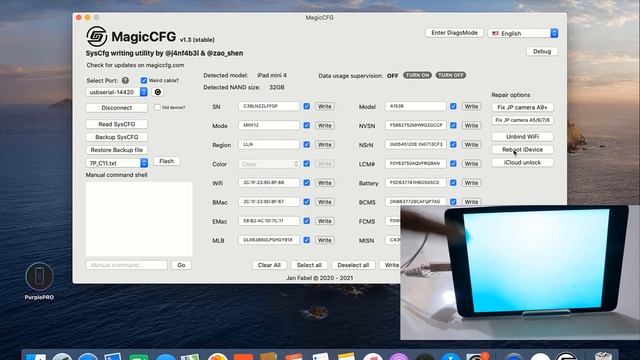The height and width of the screenshot is (360, 640).
Task: Toggle the NSrN field checkbox
Action: pyautogui.click(x=453, y=144)
